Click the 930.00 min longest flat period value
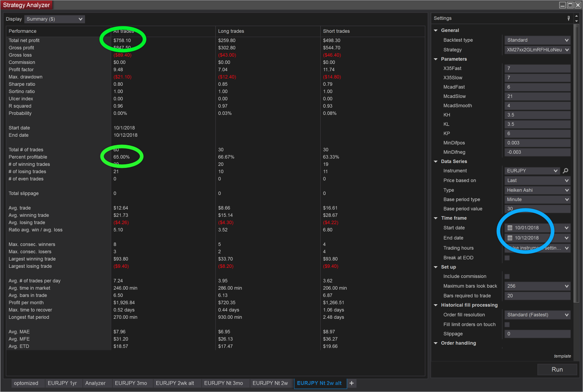The image size is (583, 392). 230,317
